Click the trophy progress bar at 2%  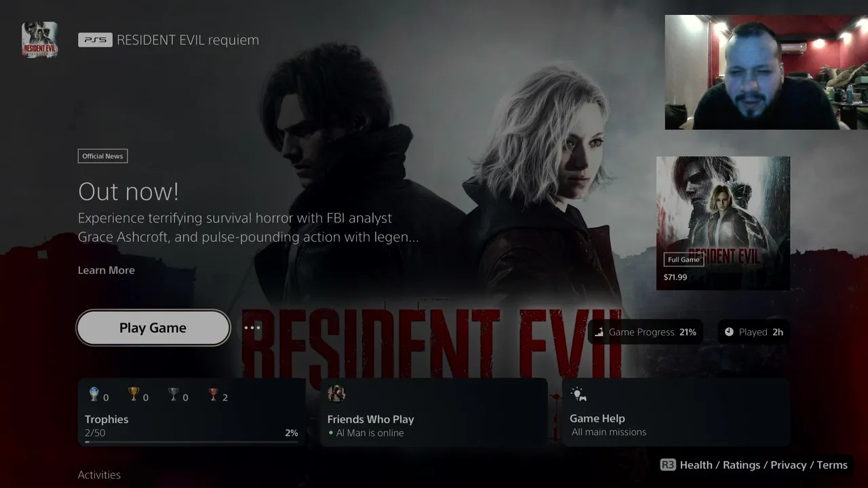[x=191, y=442]
